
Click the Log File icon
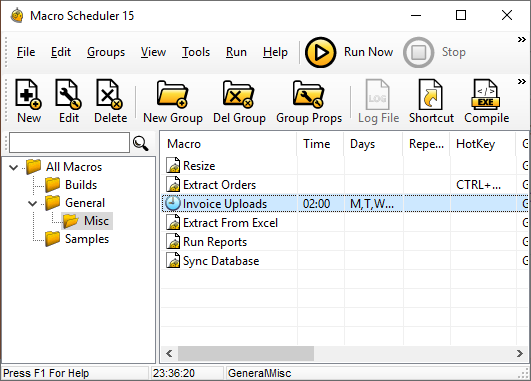point(378,94)
